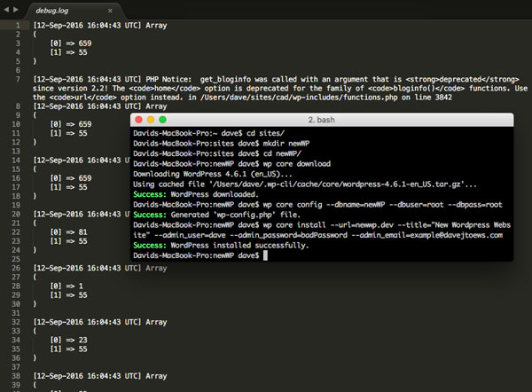Minimize the bash terminal with yellow button
The height and width of the screenshot is (392, 532).
tap(151, 120)
